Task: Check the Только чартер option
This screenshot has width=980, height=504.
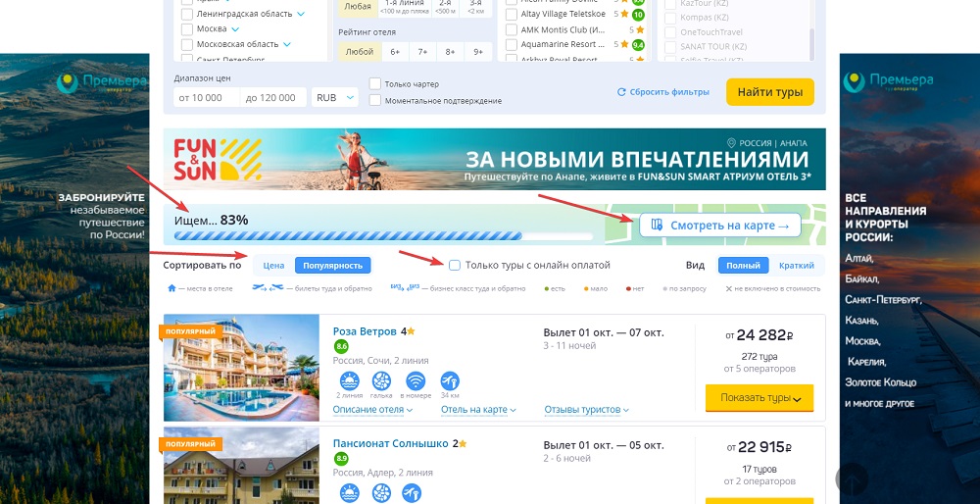Action: point(375,83)
